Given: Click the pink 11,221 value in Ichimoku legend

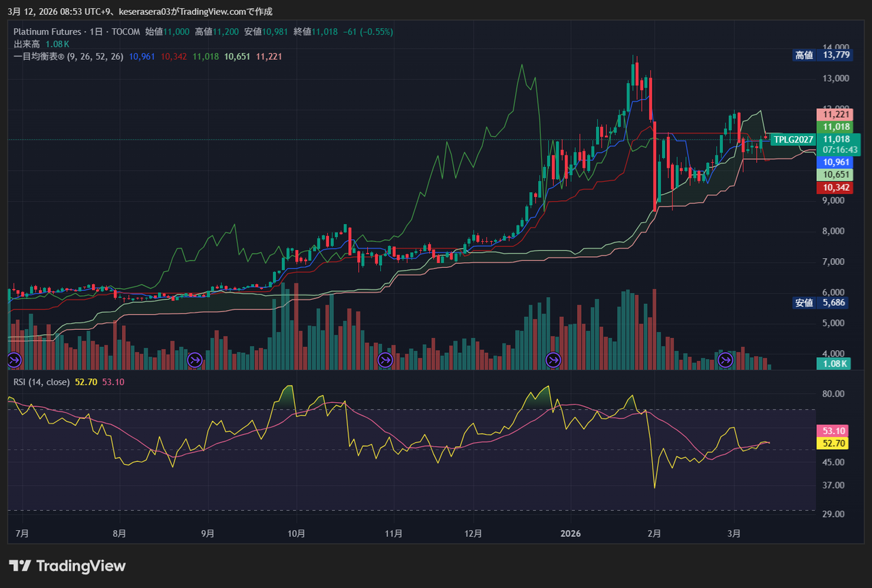Looking at the screenshot, I should click(269, 57).
